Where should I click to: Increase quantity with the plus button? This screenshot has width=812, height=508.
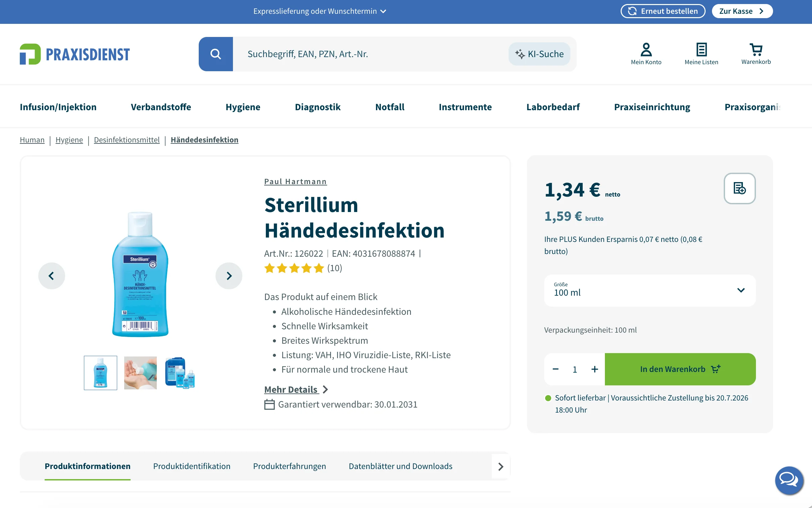[594, 369]
